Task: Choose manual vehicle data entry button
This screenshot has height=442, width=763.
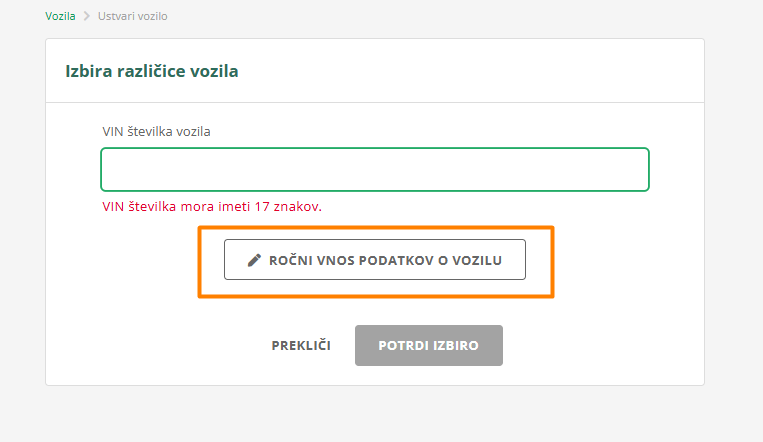Action: (375, 260)
